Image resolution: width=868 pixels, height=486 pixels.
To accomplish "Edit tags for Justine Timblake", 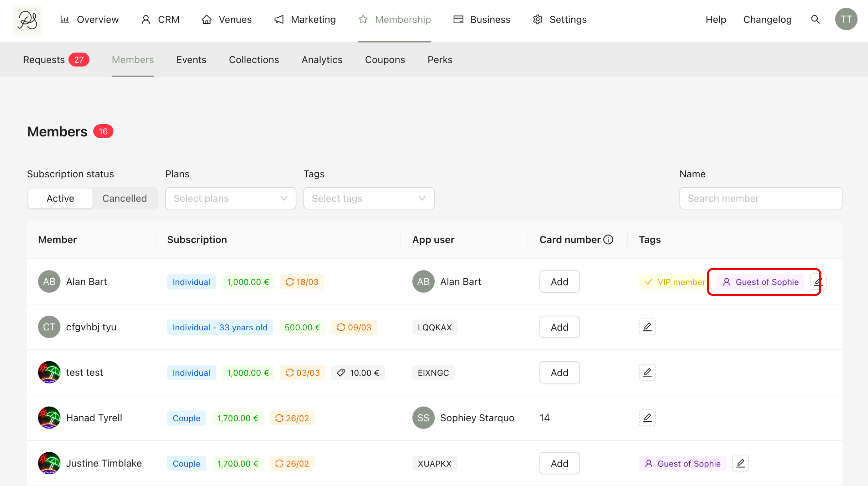I will [x=740, y=463].
